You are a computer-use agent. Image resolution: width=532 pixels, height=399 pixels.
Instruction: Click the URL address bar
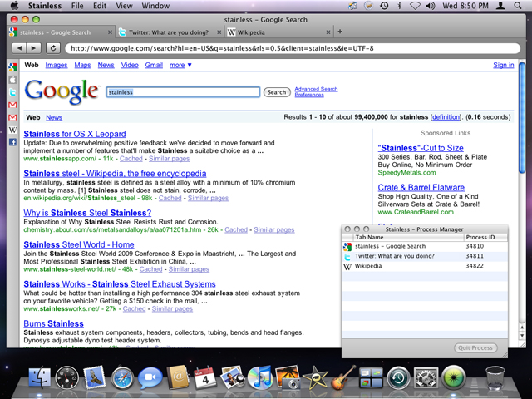click(x=293, y=48)
